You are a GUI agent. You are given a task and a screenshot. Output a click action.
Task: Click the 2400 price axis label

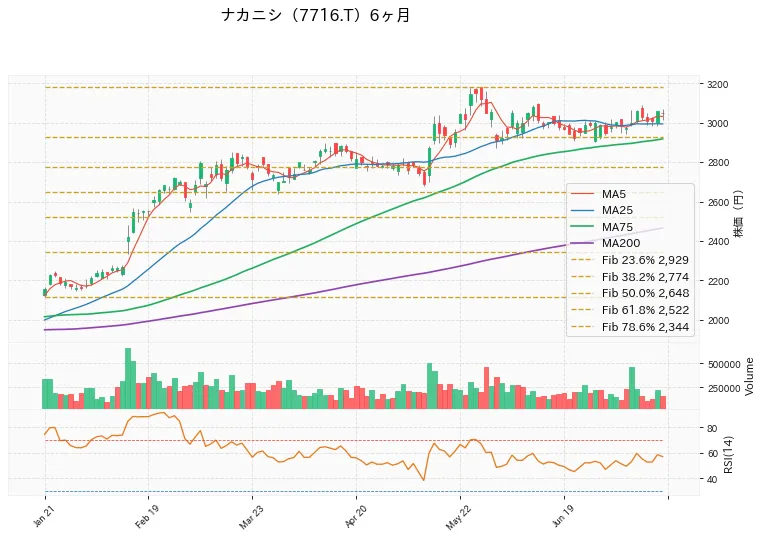point(718,242)
